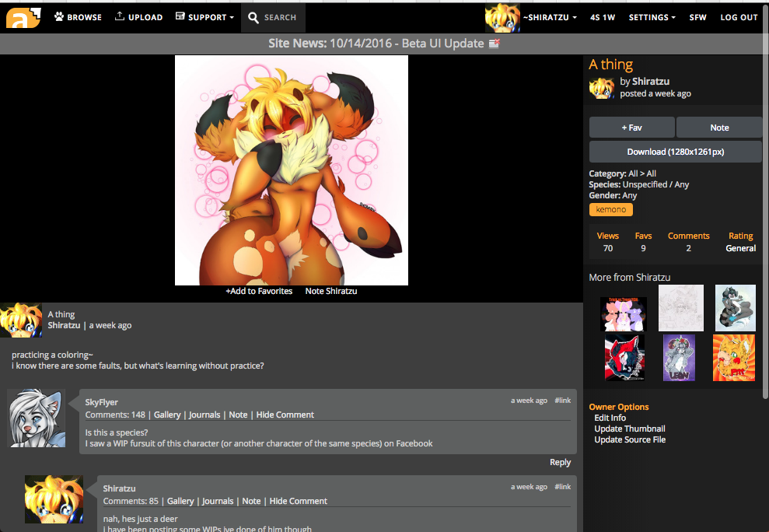Open the Site News Beta UI Update link
The width and height of the screenshot is (769, 532).
click(376, 44)
